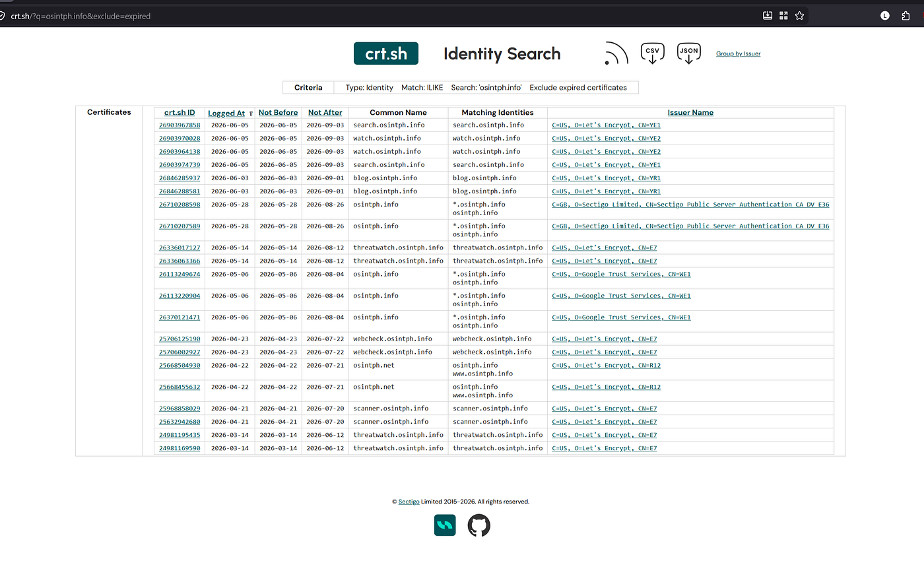This screenshot has height=561, width=924.
Task: Click the grid icon in the address bar
Action: coord(784,16)
